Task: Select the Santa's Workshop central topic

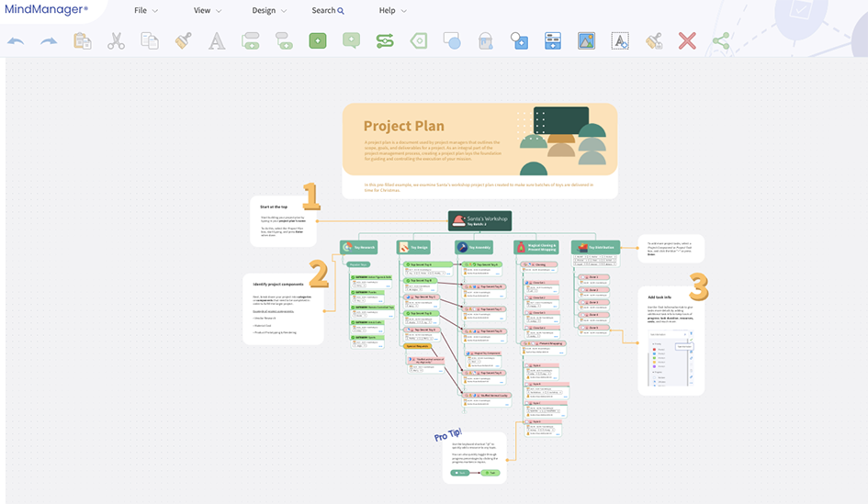Action: (479, 220)
